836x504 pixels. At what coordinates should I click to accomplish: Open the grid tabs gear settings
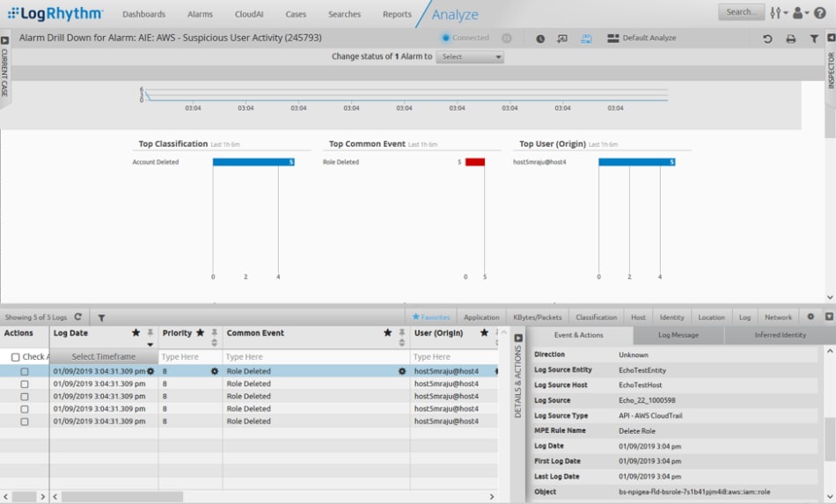point(810,317)
